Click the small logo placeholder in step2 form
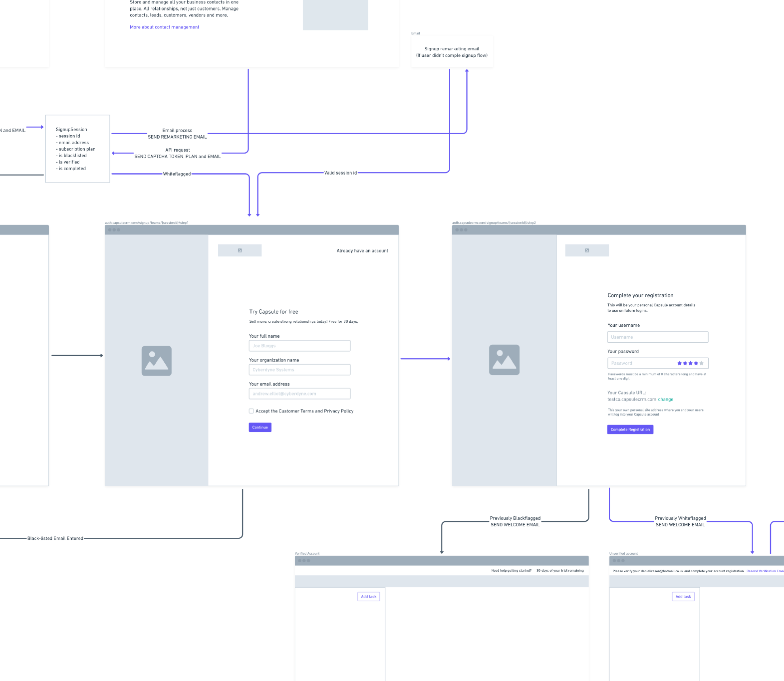 [587, 250]
